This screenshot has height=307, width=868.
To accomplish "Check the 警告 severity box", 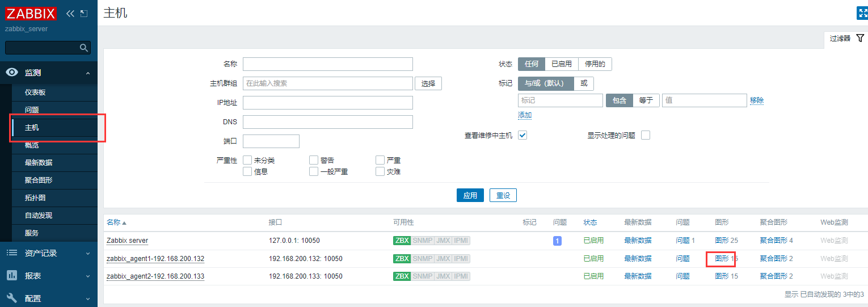I will (x=314, y=160).
